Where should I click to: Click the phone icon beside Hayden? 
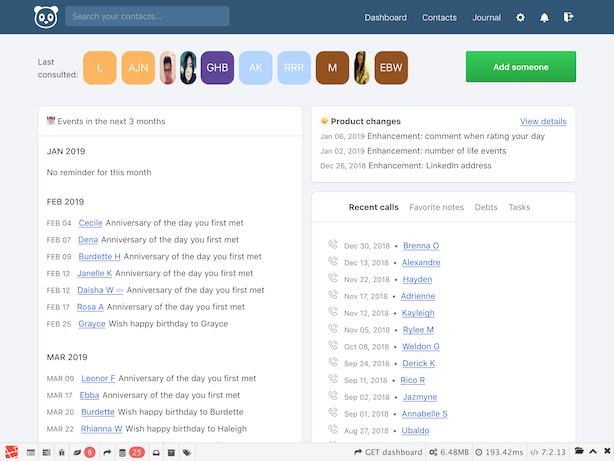pyautogui.click(x=333, y=278)
